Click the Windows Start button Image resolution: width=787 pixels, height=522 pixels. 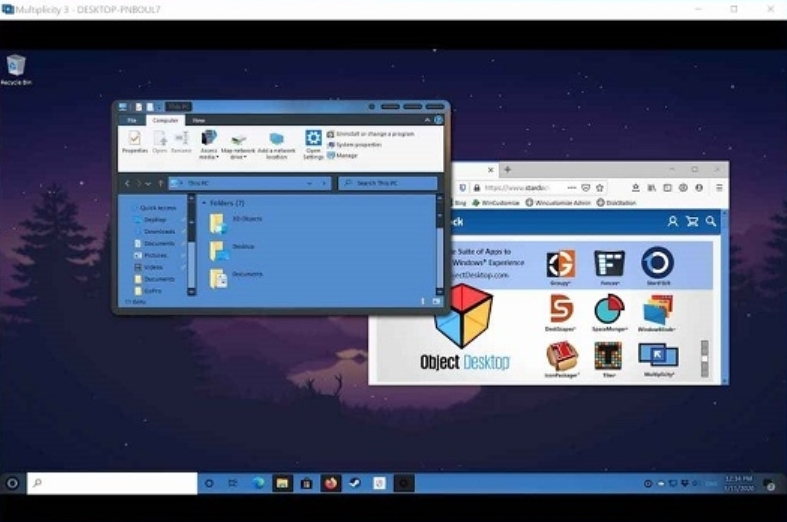(12, 483)
